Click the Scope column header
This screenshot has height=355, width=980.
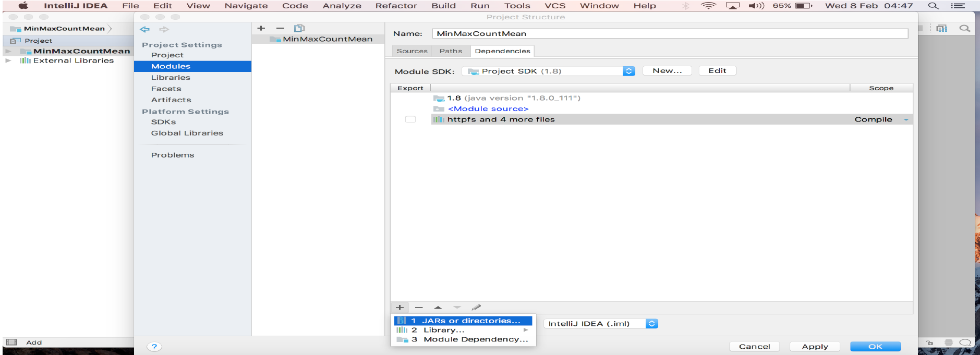(881, 88)
